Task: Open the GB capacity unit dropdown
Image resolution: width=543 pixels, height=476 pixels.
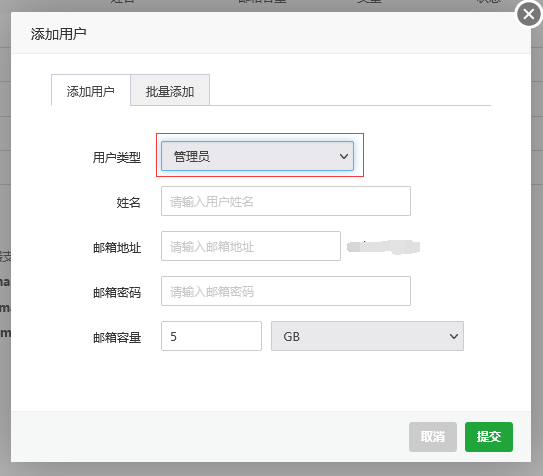Action: coord(367,336)
